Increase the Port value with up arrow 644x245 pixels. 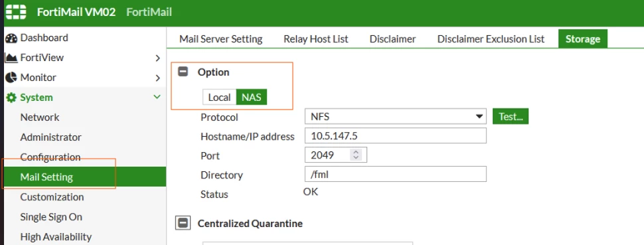click(356, 151)
